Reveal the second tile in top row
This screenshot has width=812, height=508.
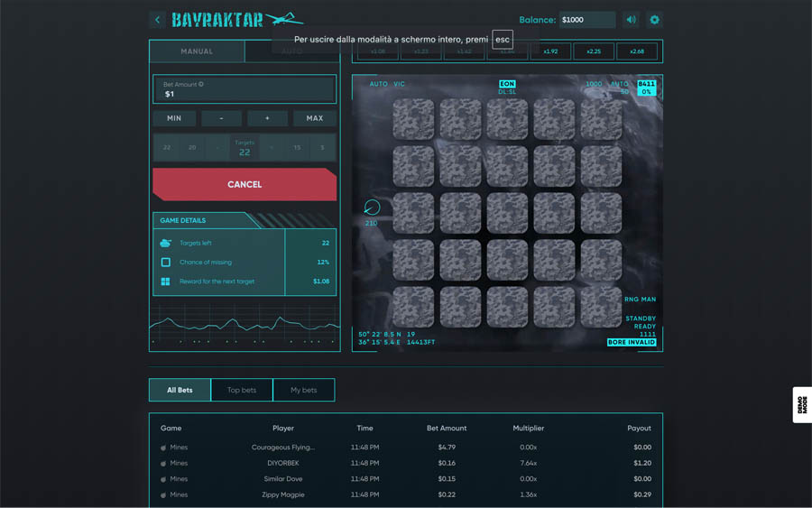(460, 120)
